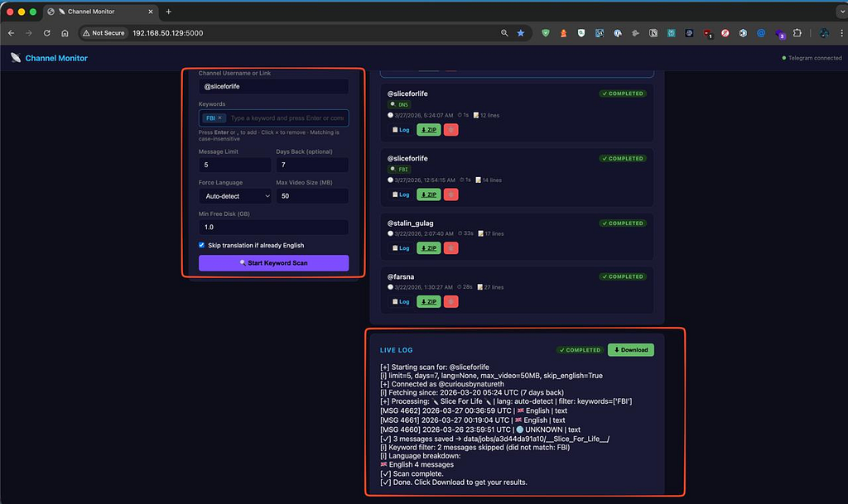
Task: Open Log for @sliceforlife DNS job
Action: (401, 130)
